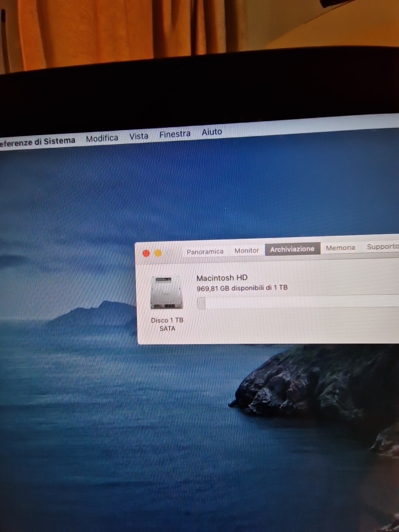
Task: Click the Macintosh HD title text
Action: pos(222,278)
